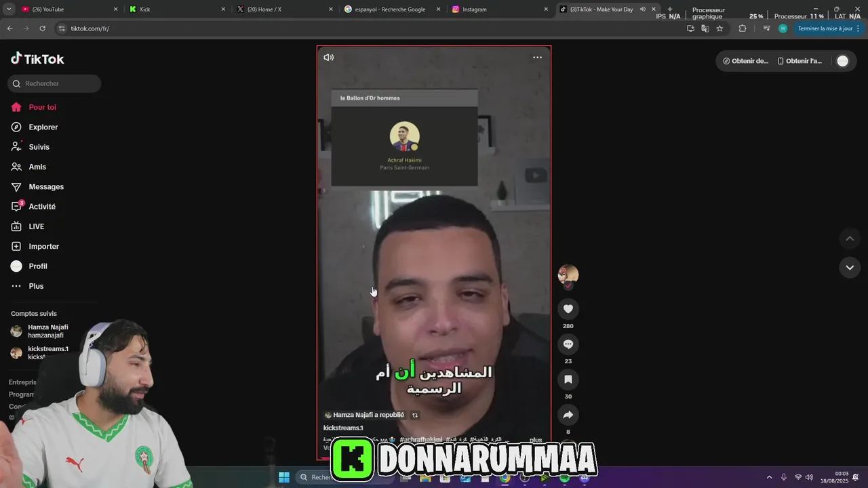Click Obtenir l'application button
Screen dimensions: 868x488
click(800, 61)
